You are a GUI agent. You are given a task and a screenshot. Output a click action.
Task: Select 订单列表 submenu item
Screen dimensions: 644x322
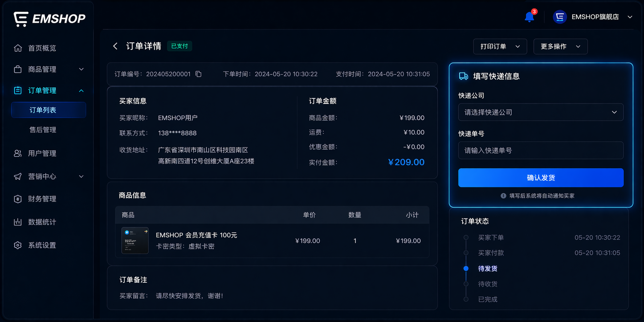pos(49,110)
